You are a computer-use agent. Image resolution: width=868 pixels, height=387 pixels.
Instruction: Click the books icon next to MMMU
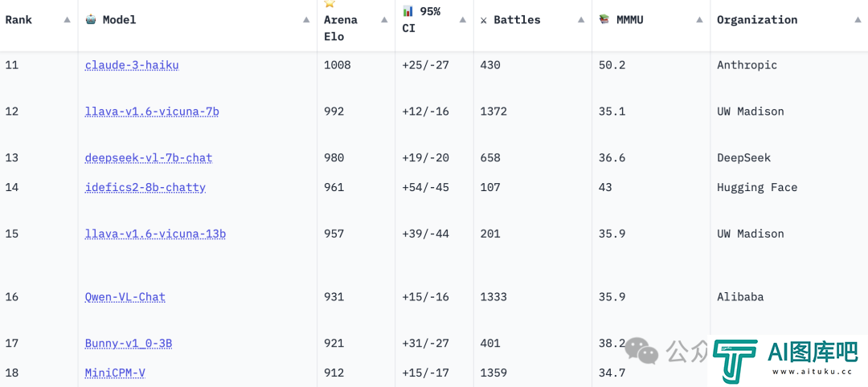coord(604,19)
